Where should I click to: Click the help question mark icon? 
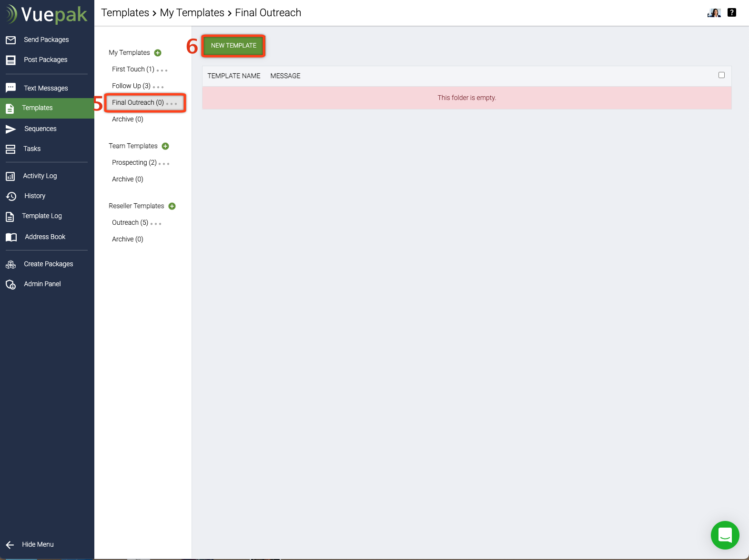pyautogui.click(x=732, y=13)
